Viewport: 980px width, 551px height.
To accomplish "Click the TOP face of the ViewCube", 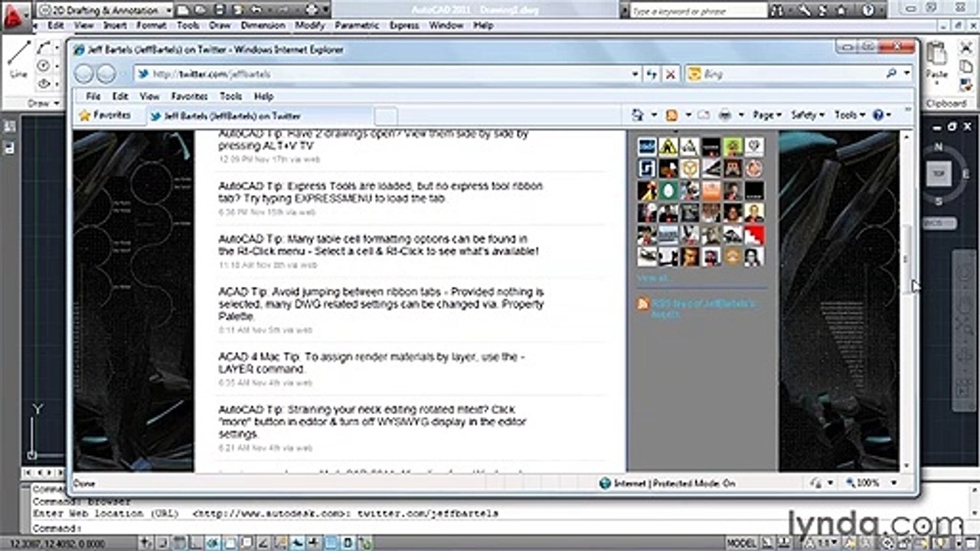I will pos(939,174).
